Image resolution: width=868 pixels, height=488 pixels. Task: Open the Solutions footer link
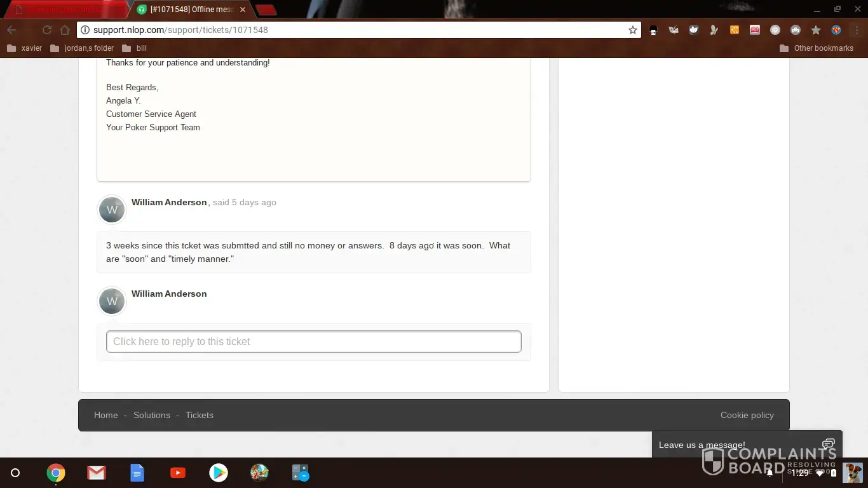click(x=152, y=415)
